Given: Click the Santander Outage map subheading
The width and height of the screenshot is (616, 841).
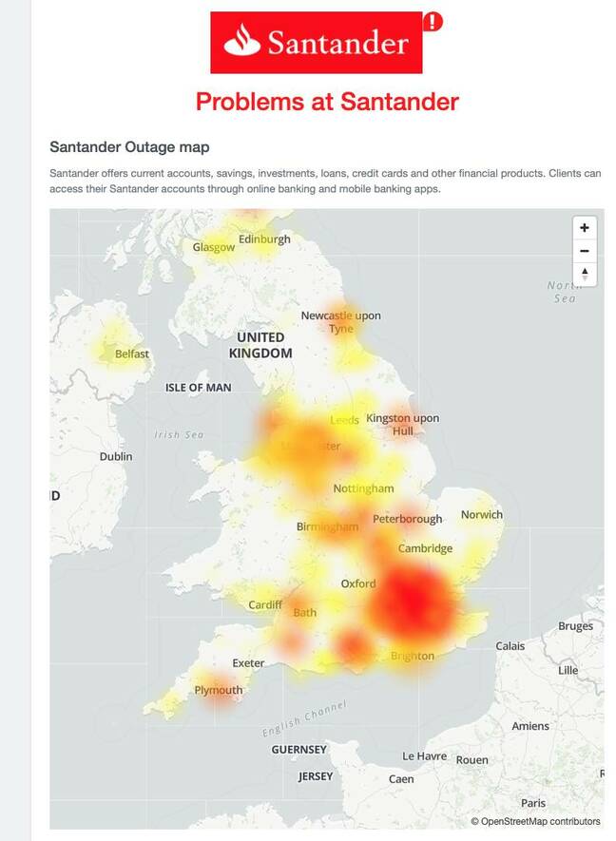Looking at the screenshot, I should tap(129, 147).
